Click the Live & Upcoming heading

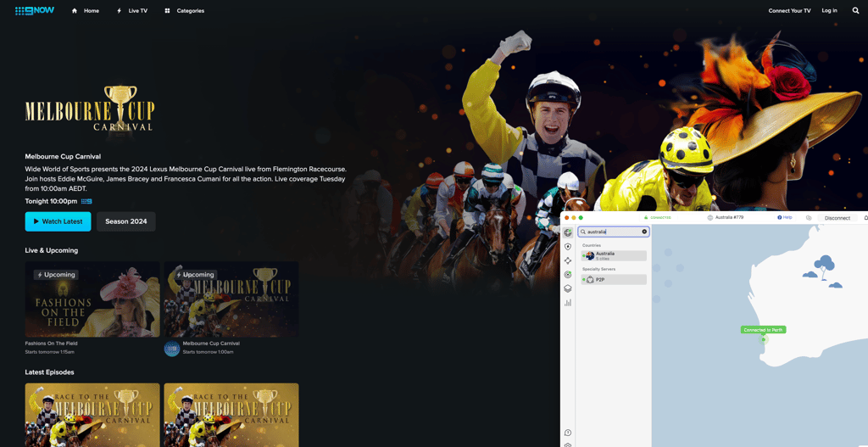pyautogui.click(x=52, y=250)
